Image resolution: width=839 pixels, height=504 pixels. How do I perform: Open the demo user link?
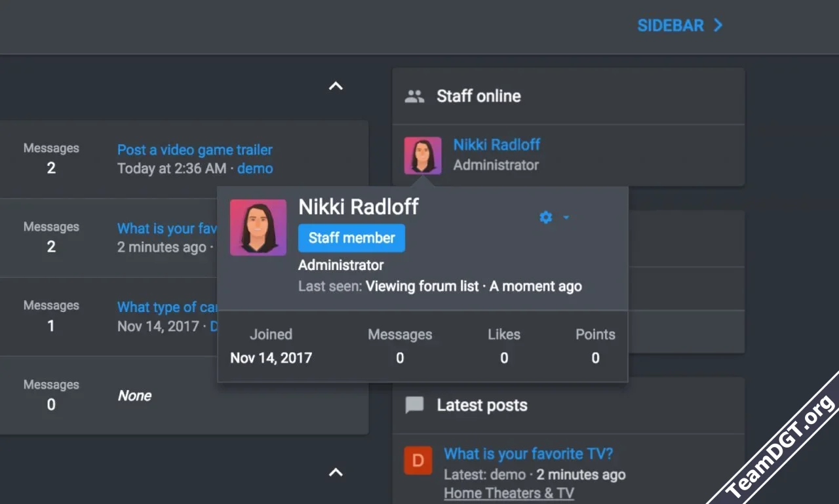255,168
